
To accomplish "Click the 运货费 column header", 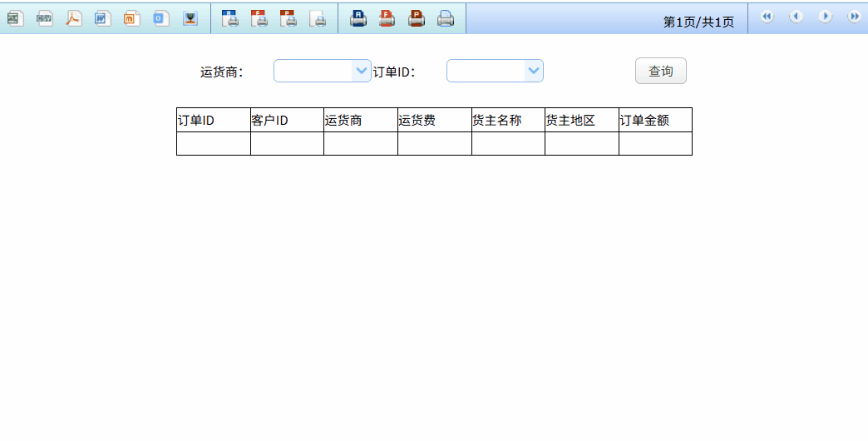I will coord(435,120).
